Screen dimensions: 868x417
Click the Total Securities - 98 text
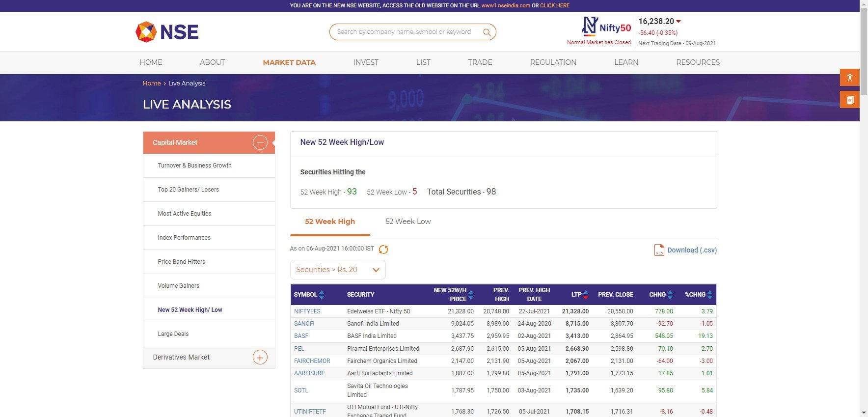(461, 192)
